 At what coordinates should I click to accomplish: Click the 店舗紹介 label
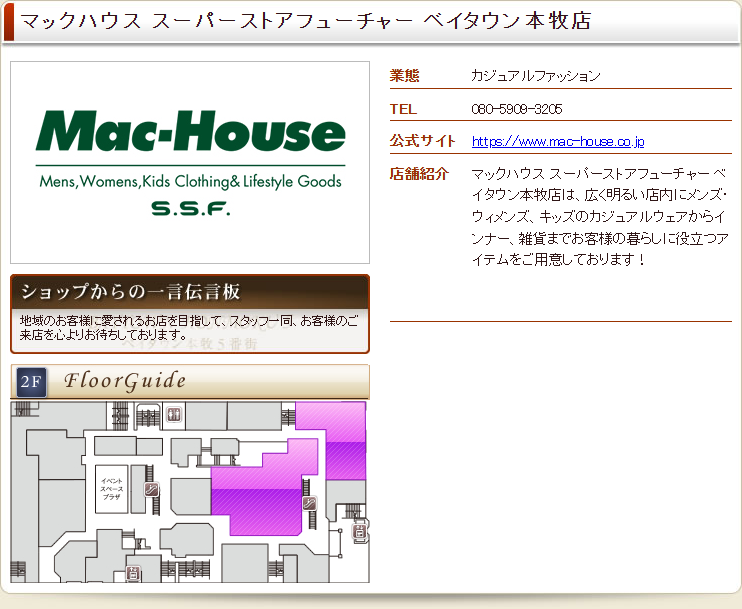click(419, 174)
